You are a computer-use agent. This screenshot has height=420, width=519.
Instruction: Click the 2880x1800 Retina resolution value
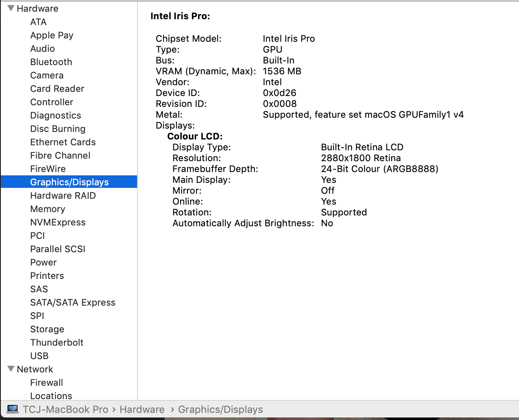361,158
